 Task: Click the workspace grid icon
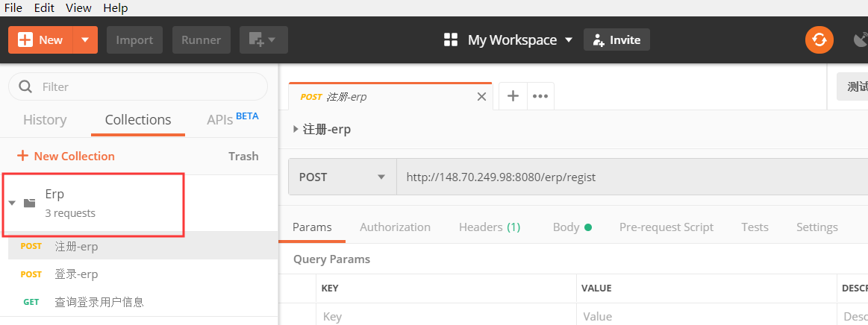(x=450, y=40)
